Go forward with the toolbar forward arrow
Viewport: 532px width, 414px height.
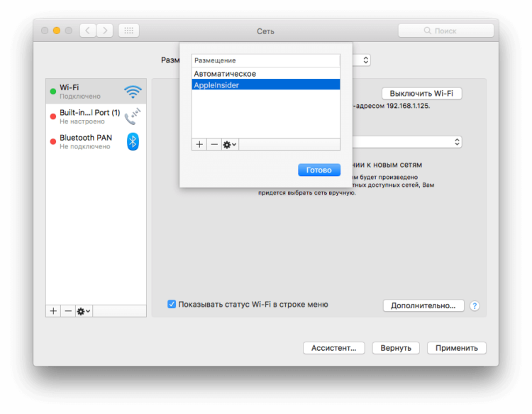tap(105, 31)
